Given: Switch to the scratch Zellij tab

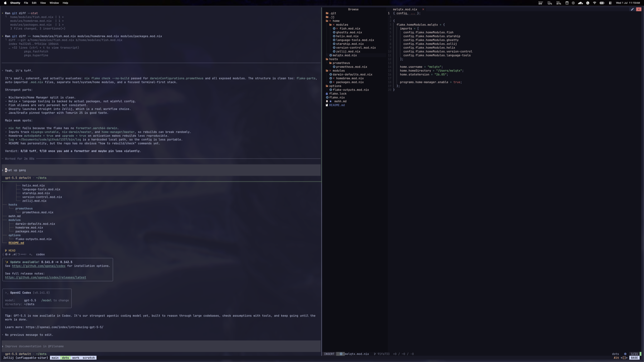Looking at the screenshot, I should pyautogui.click(x=89, y=358).
